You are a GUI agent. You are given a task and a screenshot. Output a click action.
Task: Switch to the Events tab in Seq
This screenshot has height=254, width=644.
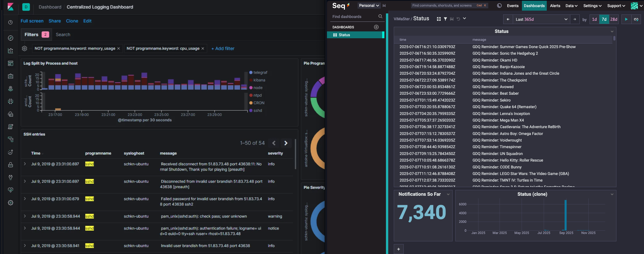[x=513, y=6]
